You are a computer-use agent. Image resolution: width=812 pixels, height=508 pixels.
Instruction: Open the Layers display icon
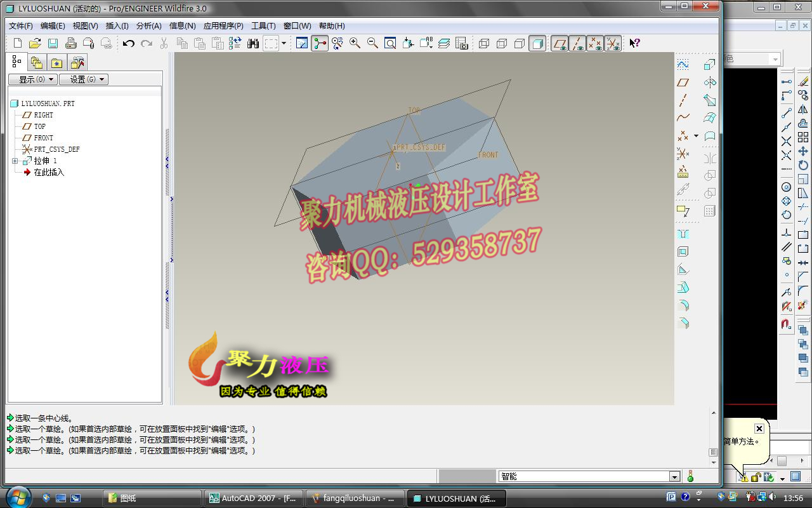445,43
